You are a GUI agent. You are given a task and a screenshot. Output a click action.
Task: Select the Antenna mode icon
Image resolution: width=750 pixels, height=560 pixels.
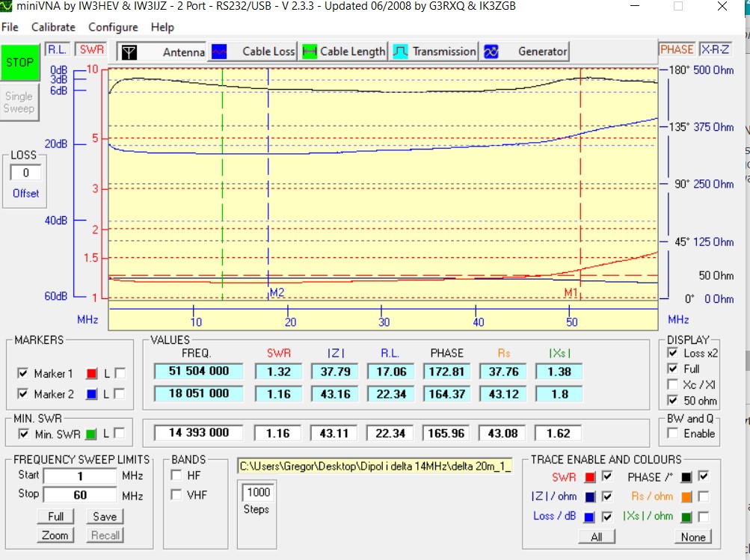(x=129, y=52)
